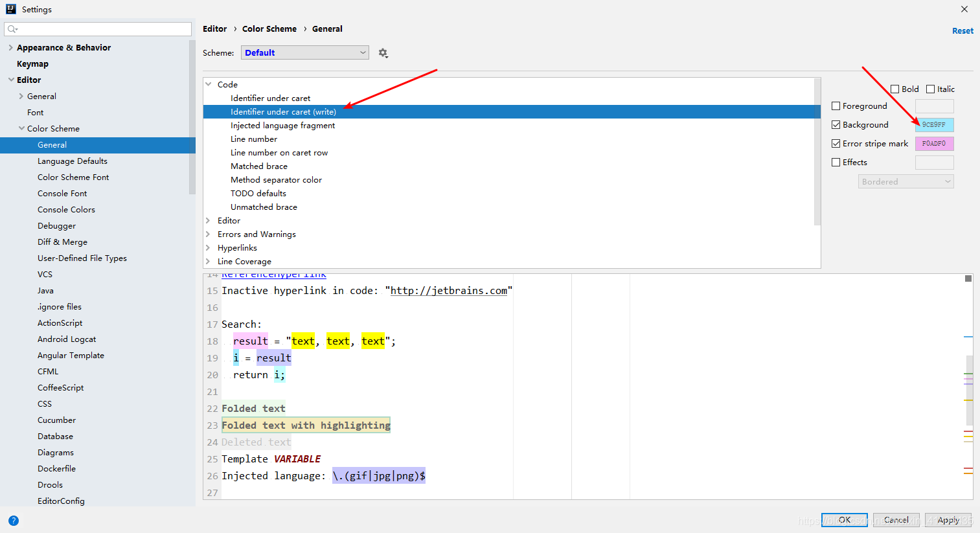980x533 pixels.
Task: Select Identifier under caret item
Action: click(270, 98)
